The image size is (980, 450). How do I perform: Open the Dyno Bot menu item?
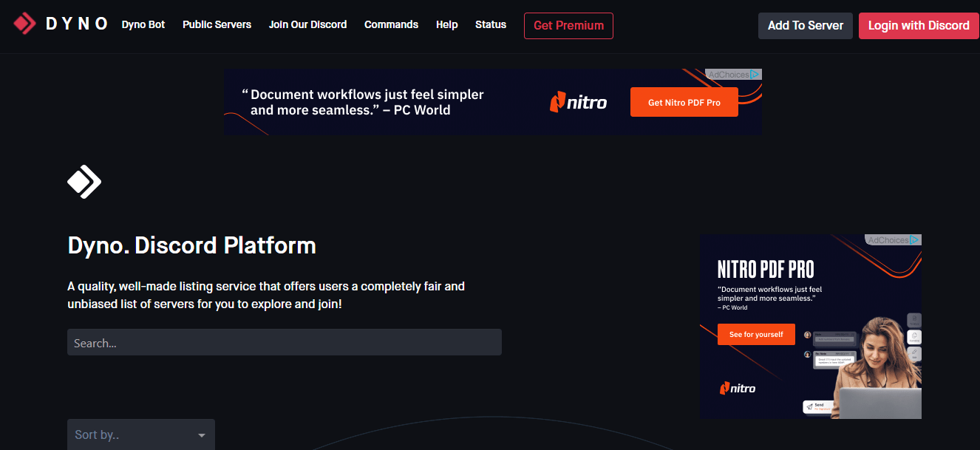143,25
